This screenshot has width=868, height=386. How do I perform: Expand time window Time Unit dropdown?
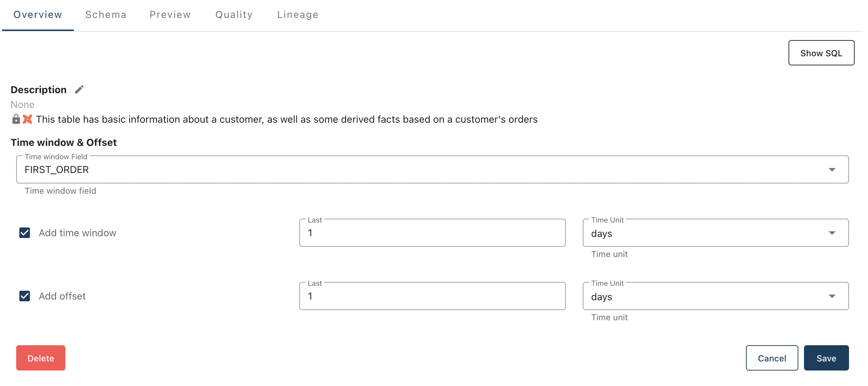(x=715, y=233)
